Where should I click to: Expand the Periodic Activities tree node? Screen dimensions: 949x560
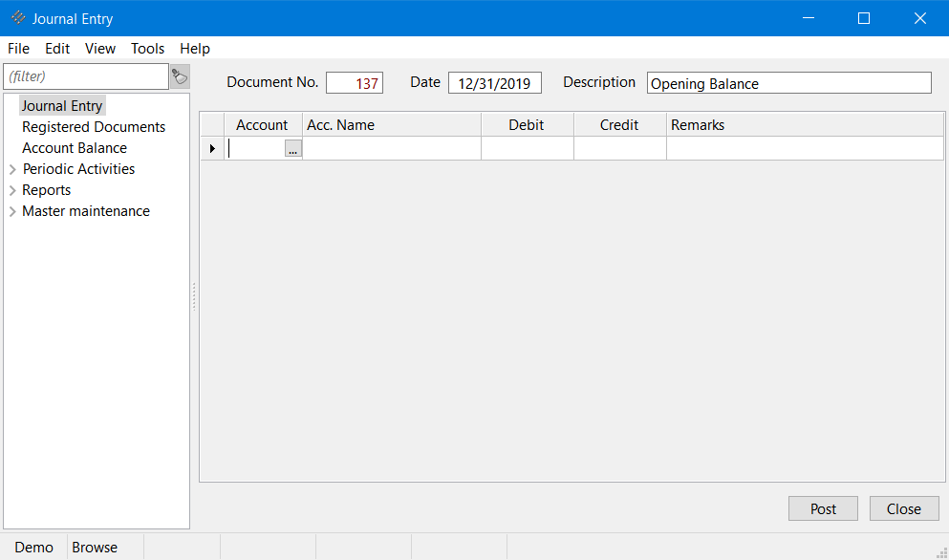click(12, 169)
